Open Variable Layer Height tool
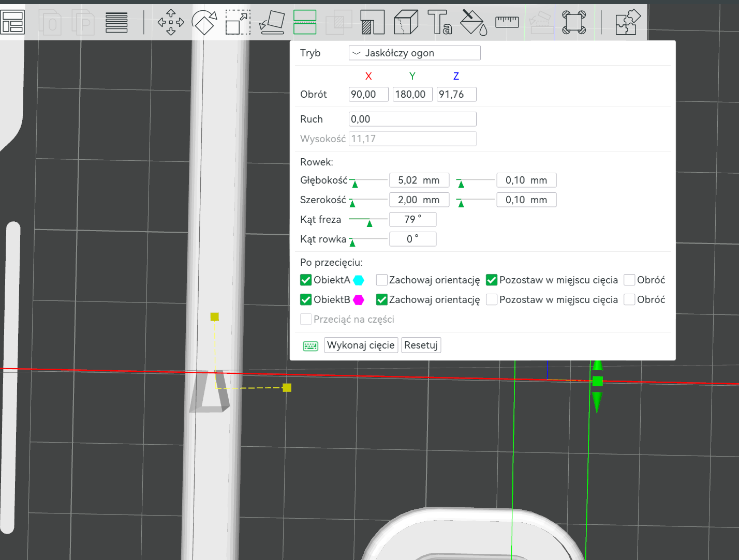This screenshot has height=560, width=739. coord(116,22)
